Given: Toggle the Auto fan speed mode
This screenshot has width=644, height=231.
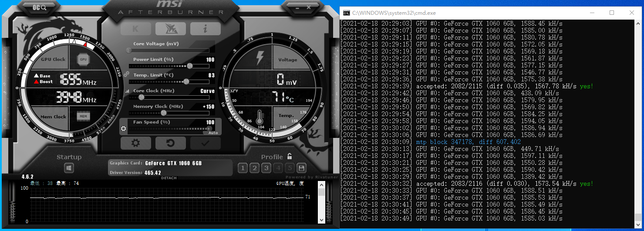Looking at the screenshot, I should point(213,133).
